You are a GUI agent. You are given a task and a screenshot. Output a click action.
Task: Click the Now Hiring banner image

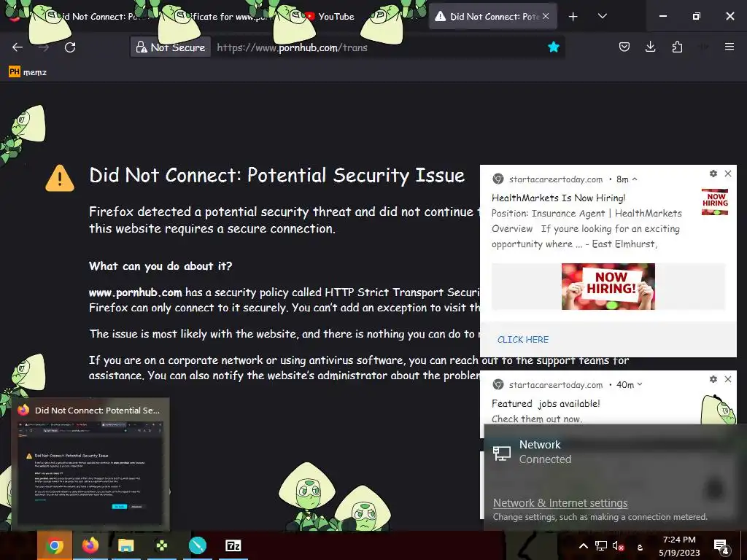click(608, 287)
